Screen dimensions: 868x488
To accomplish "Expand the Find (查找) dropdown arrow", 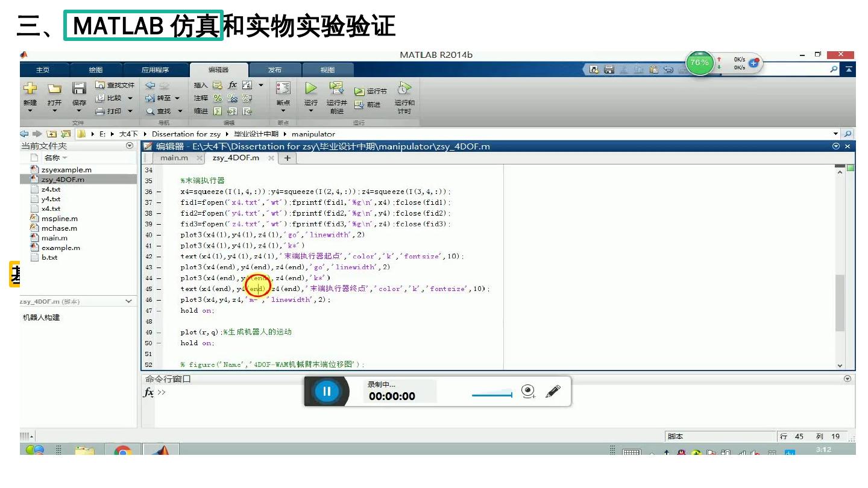I will click(x=180, y=111).
